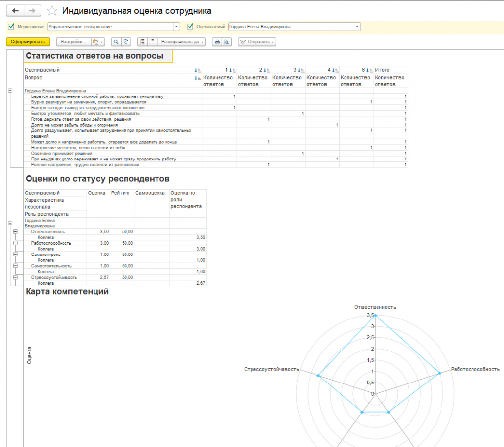Select the Оценки по статусу респондентов heading

[x=97, y=179]
